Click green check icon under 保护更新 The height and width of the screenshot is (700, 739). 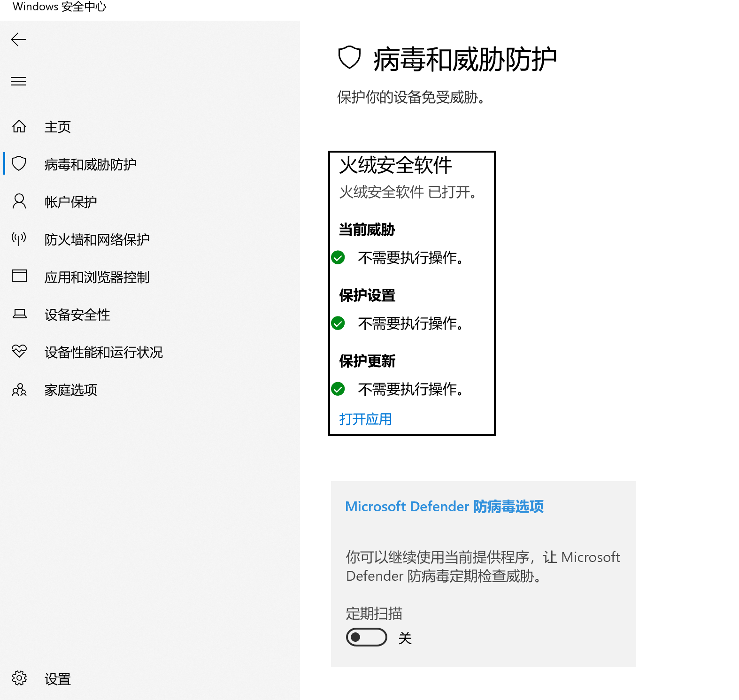tap(338, 389)
